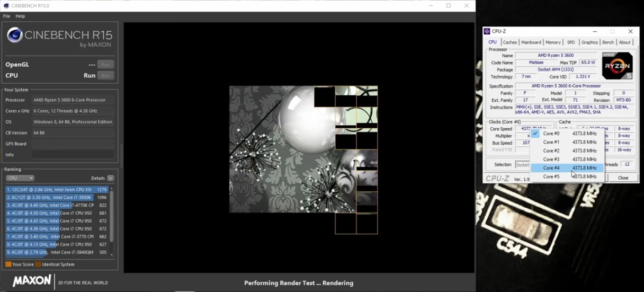The width and height of the screenshot is (644, 292).
Task: Select ranking row i7-3770 score 662
Action: pyautogui.click(x=57, y=237)
